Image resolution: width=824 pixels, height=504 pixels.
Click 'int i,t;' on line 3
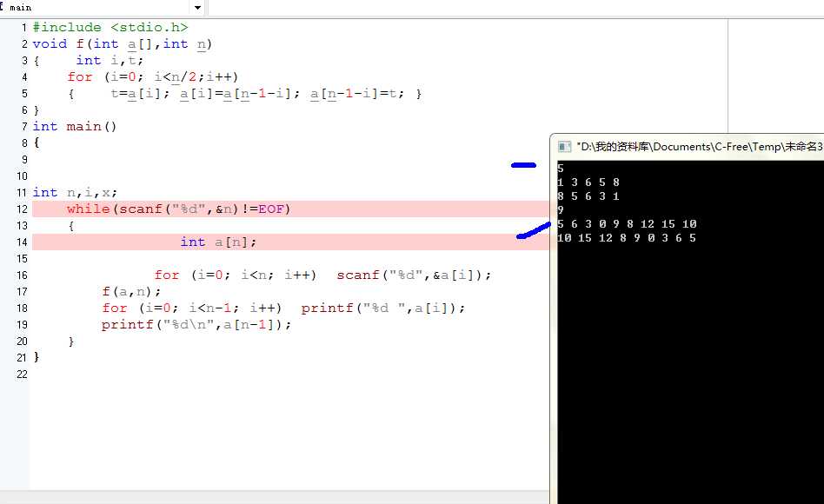[x=110, y=61]
